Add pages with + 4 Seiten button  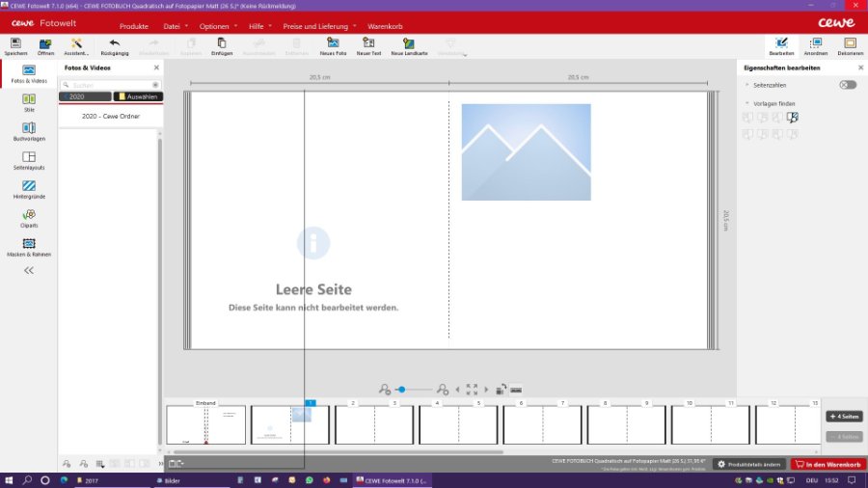[844, 416]
